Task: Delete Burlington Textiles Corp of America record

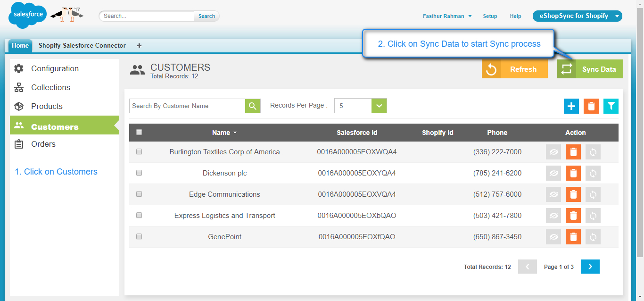Action: [573, 152]
